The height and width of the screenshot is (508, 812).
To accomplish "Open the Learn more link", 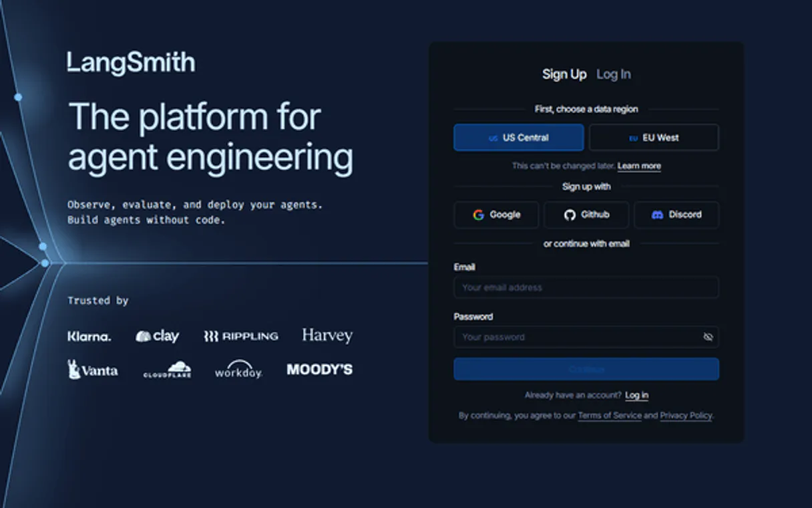I will [x=638, y=166].
